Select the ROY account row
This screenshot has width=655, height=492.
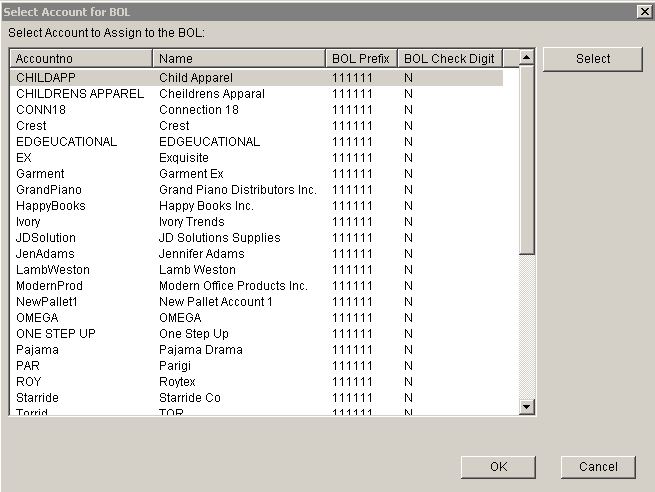pos(256,382)
